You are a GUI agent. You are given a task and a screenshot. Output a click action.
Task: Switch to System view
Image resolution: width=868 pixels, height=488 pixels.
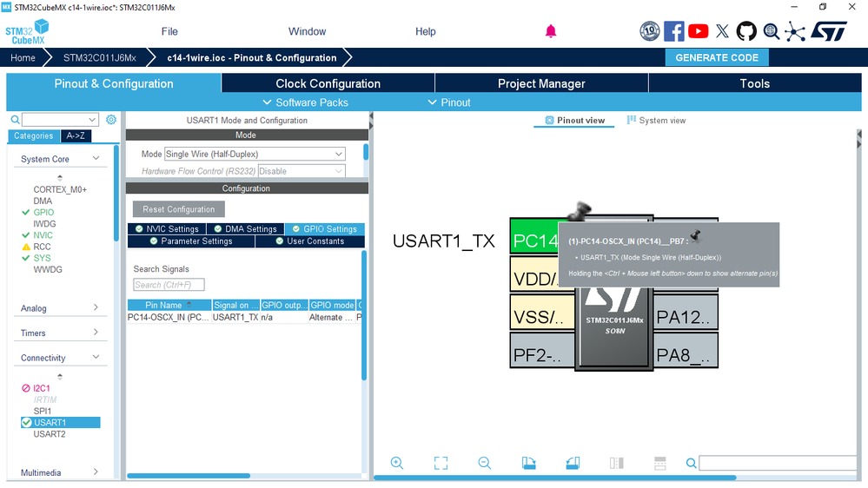(657, 121)
